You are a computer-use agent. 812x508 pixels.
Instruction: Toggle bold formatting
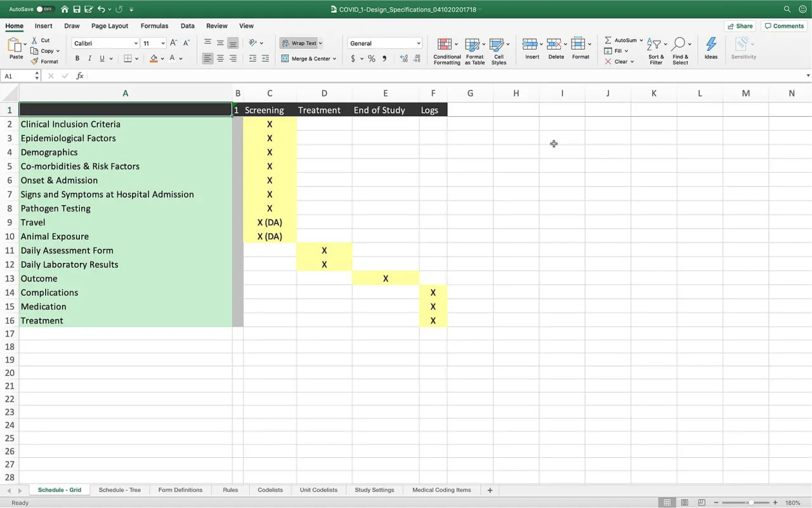click(x=77, y=58)
